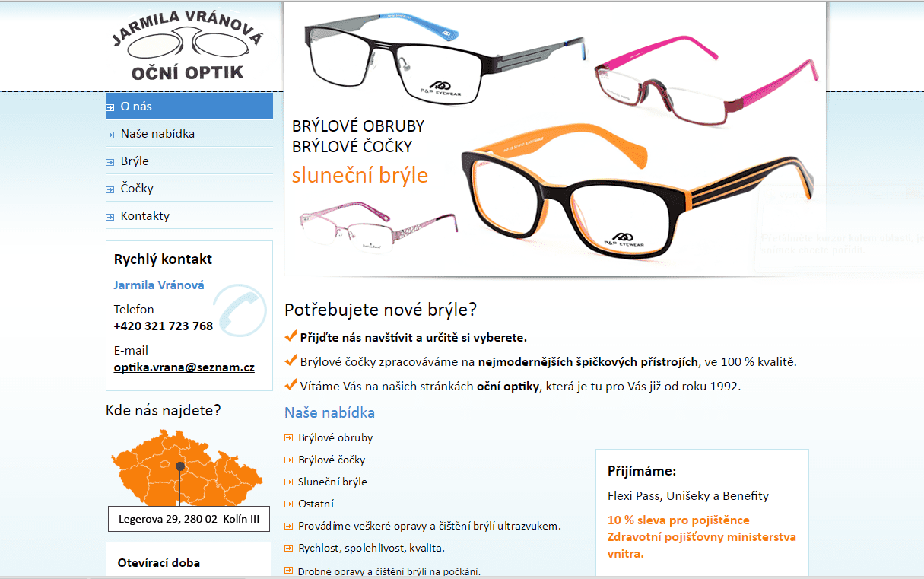Click the orange bullet icon beside Sluneční brýle

(288, 482)
